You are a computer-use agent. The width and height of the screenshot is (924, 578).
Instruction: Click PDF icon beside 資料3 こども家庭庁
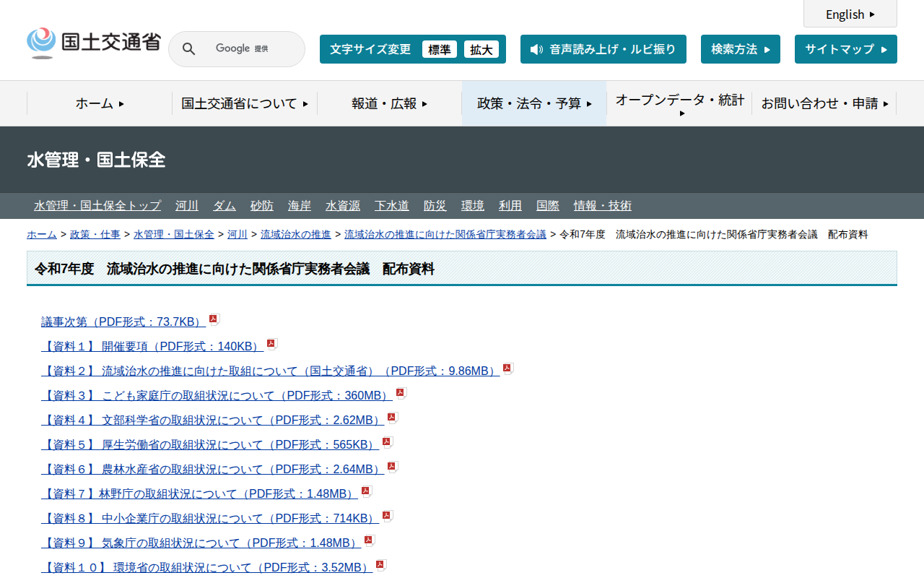[401, 394]
